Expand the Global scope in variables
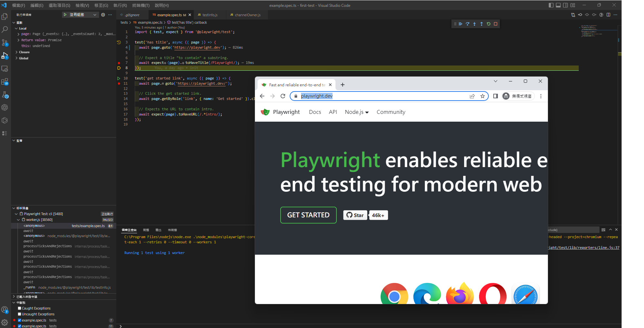 (x=17, y=58)
